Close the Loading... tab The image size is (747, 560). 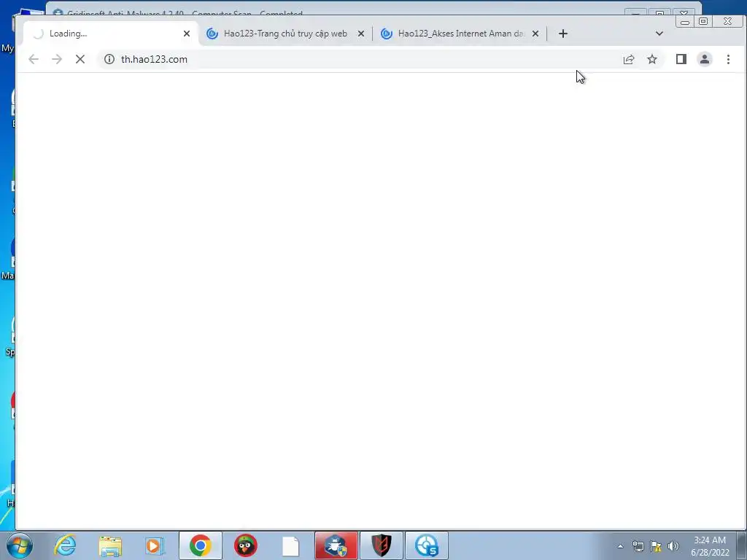coord(187,34)
